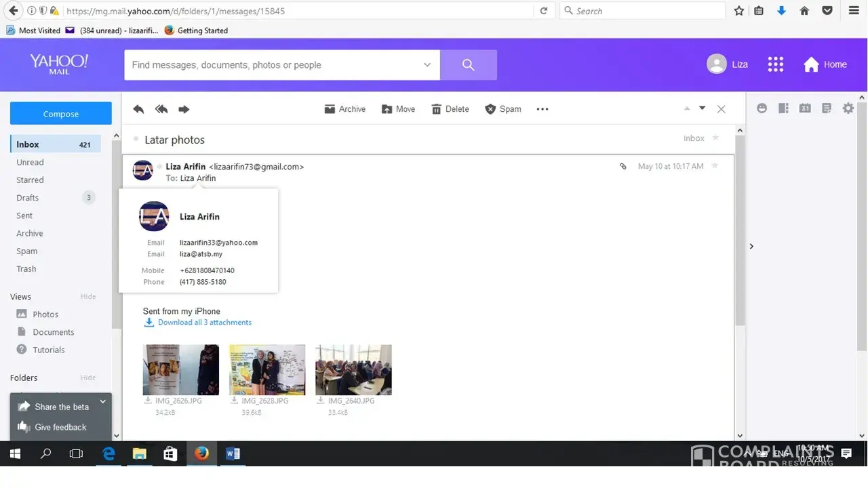
Task: Open Firefox from the Windows taskbar
Action: 201,453
